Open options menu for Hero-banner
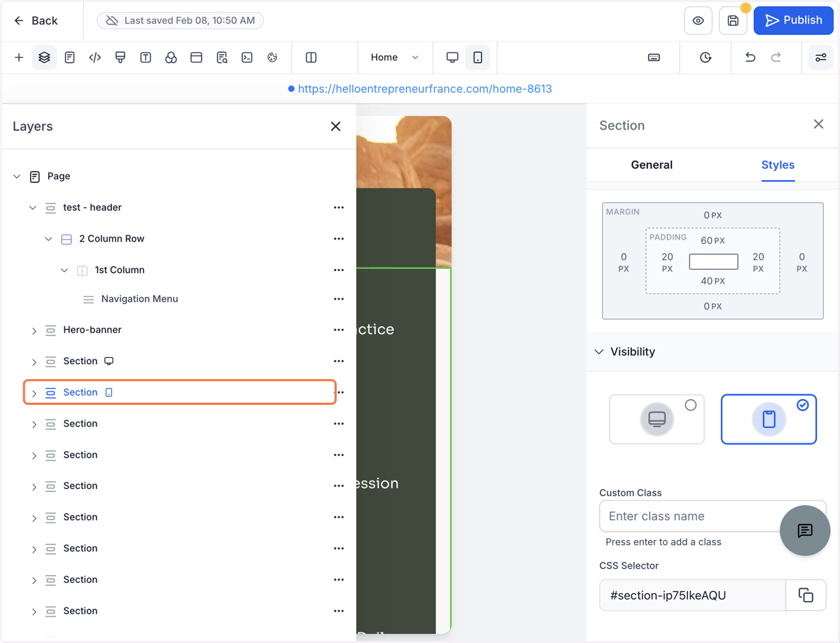 (x=339, y=330)
